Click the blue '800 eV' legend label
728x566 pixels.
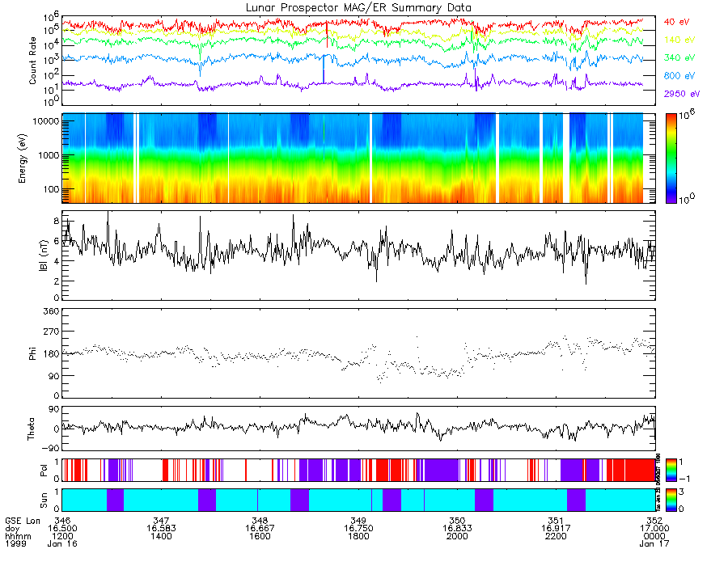[x=679, y=76]
